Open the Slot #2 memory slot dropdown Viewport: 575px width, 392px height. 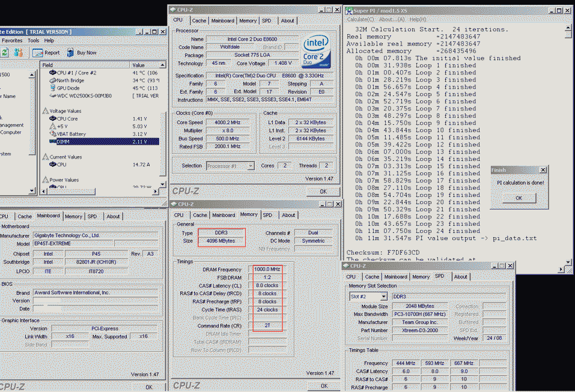383,297
